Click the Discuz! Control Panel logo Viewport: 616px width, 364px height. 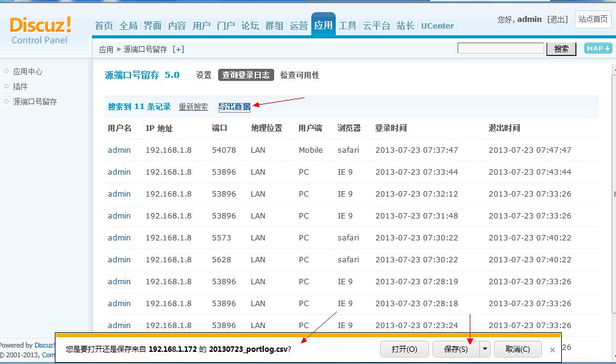click(x=40, y=30)
